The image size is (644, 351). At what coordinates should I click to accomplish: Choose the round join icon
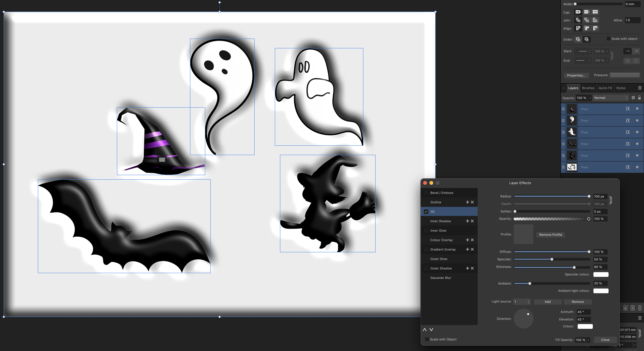[x=578, y=20]
